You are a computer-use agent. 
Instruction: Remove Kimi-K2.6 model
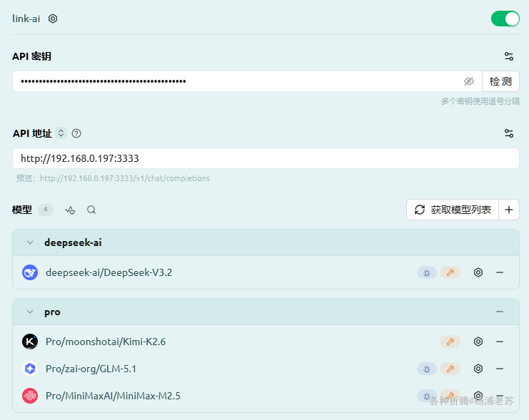tap(500, 342)
